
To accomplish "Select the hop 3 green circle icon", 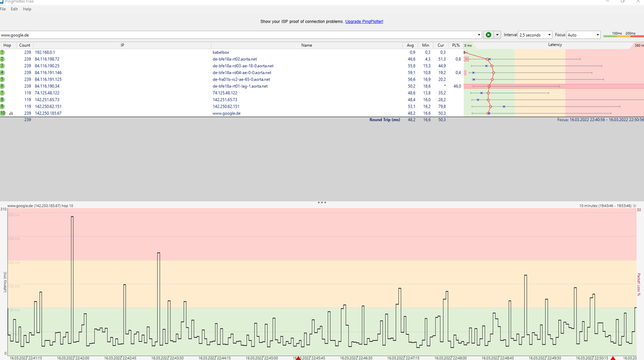I will tap(3, 66).
